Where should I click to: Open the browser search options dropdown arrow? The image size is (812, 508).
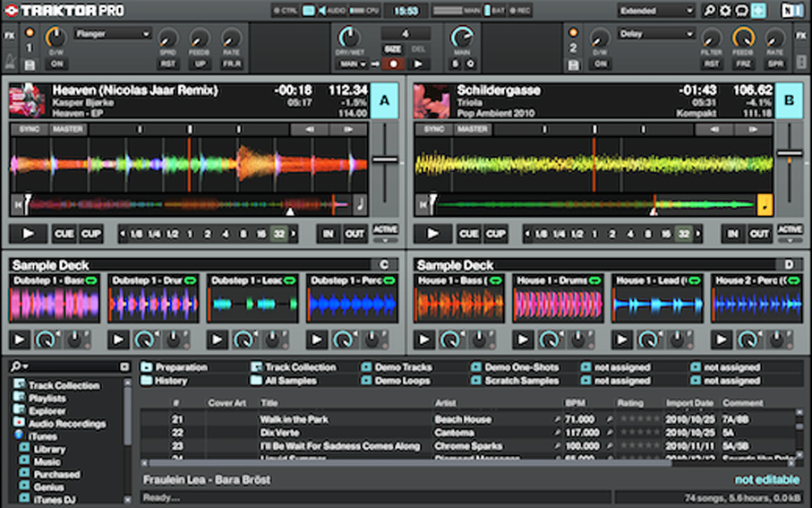coord(25,367)
